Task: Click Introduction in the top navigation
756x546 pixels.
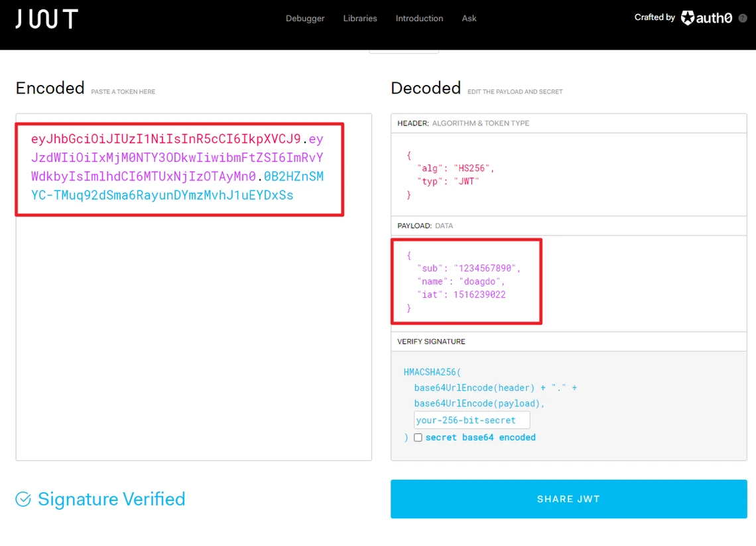Action: (x=419, y=19)
